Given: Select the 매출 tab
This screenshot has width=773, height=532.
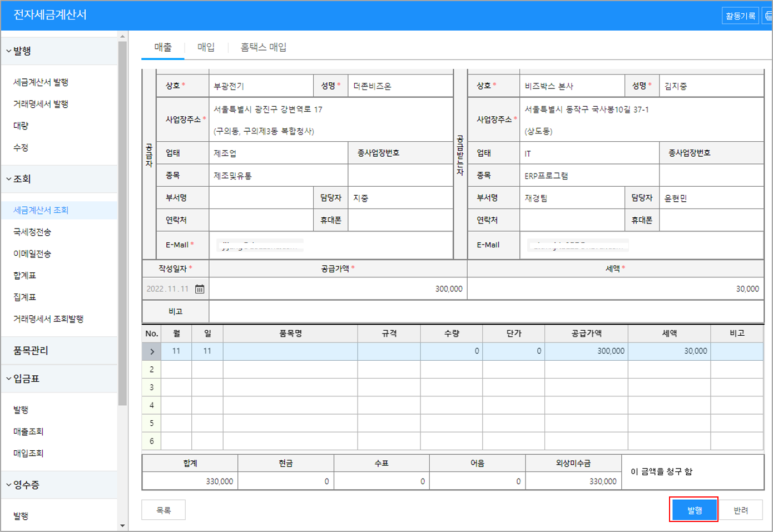Looking at the screenshot, I should click(x=163, y=47).
